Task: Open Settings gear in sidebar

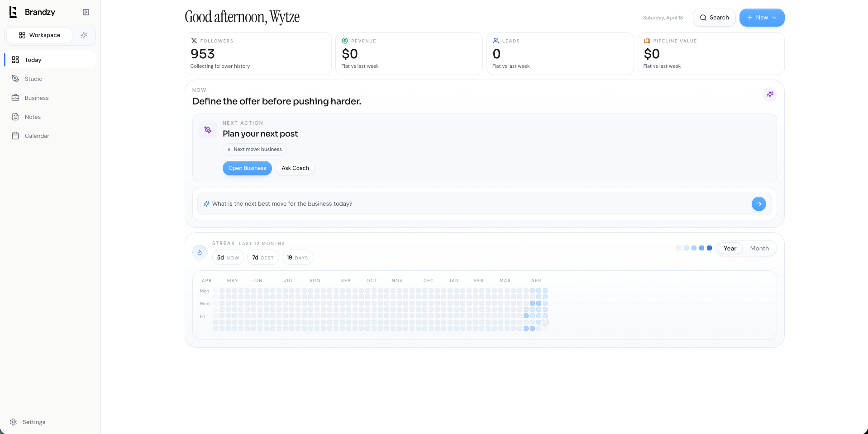Action: (14, 422)
